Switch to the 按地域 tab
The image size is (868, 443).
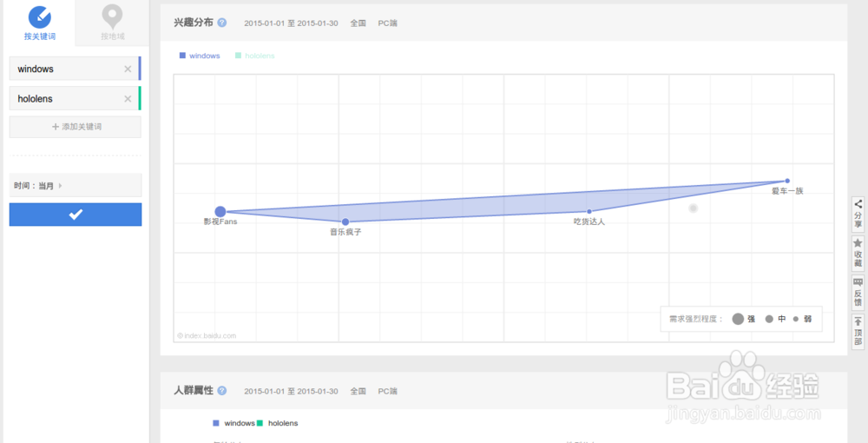(x=112, y=23)
